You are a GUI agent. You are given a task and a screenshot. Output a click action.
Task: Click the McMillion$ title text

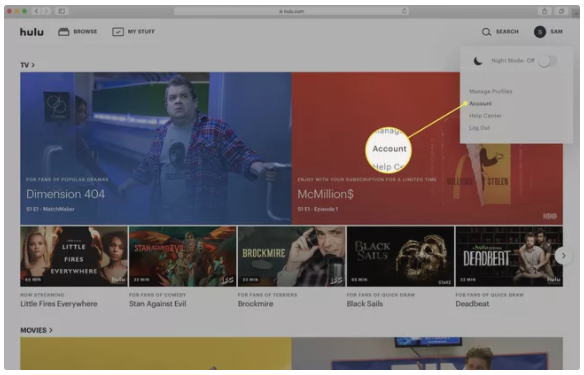click(326, 194)
